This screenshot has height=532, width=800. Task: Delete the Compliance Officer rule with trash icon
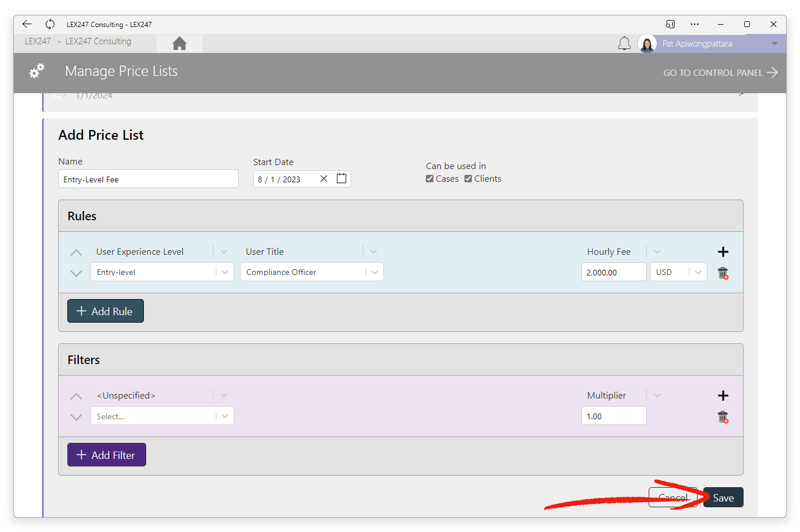click(723, 273)
